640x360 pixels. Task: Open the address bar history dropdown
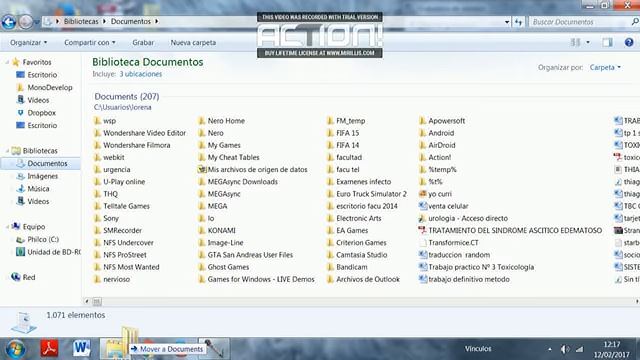[507, 22]
